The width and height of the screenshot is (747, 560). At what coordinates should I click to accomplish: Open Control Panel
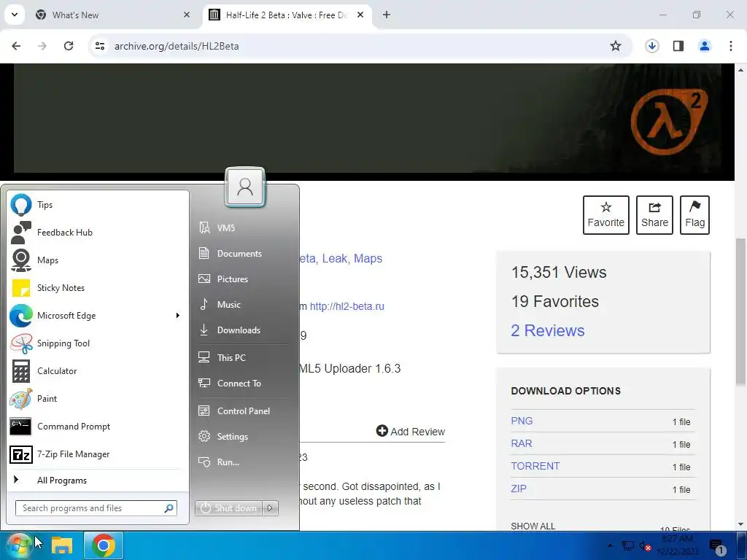click(243, 411)
